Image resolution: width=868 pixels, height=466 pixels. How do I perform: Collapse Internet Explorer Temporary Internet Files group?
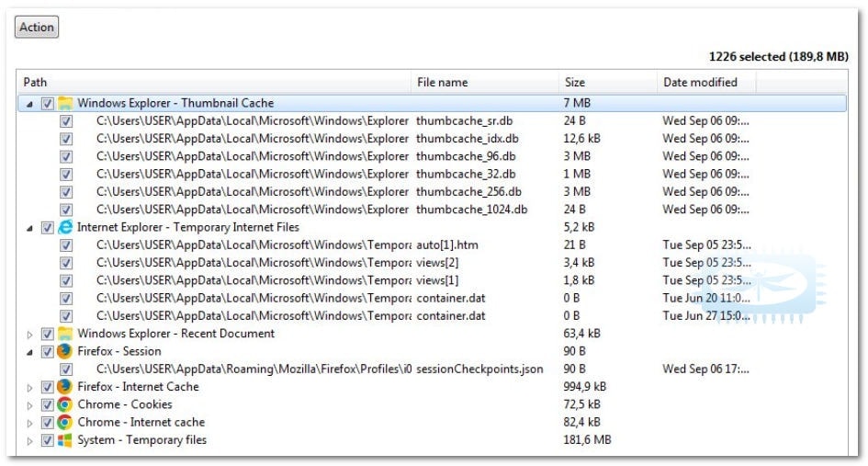(x=30, y=228)
